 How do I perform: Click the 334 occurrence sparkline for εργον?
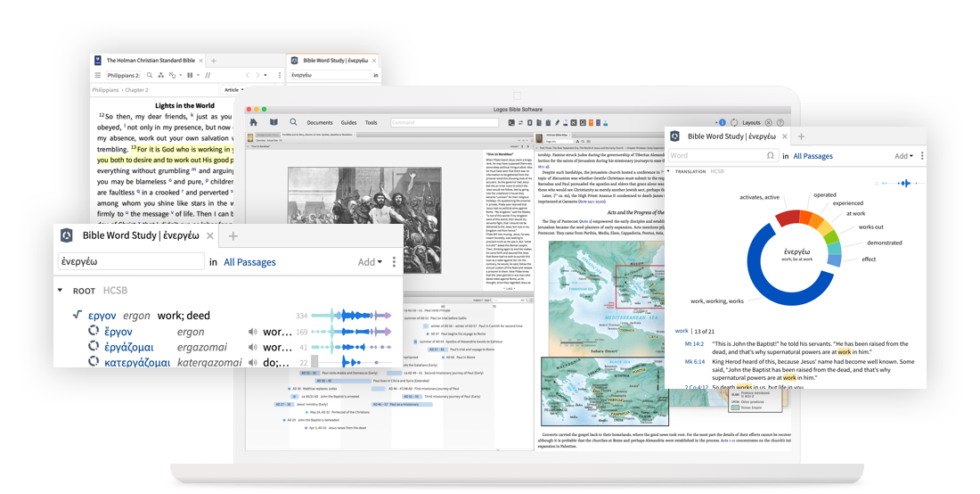[x=352, y=316]
